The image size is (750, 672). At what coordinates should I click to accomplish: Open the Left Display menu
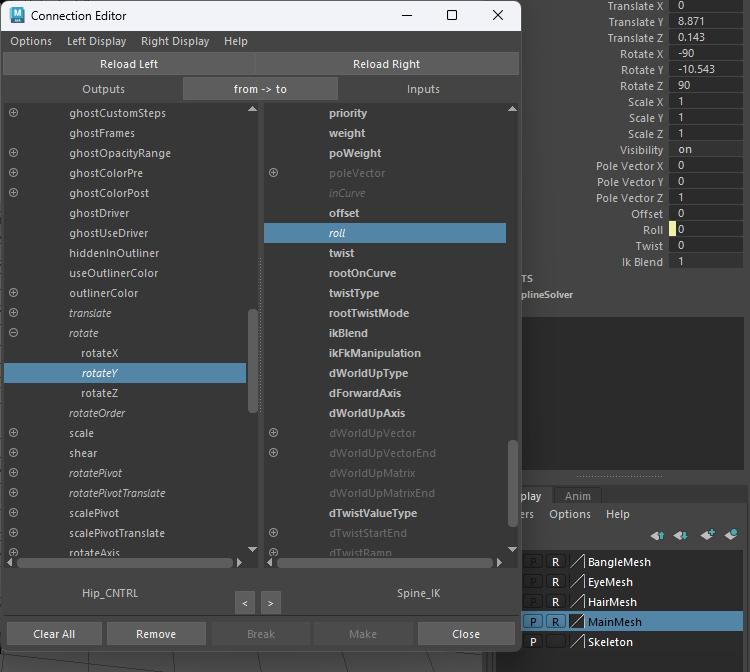click(96, 41)
